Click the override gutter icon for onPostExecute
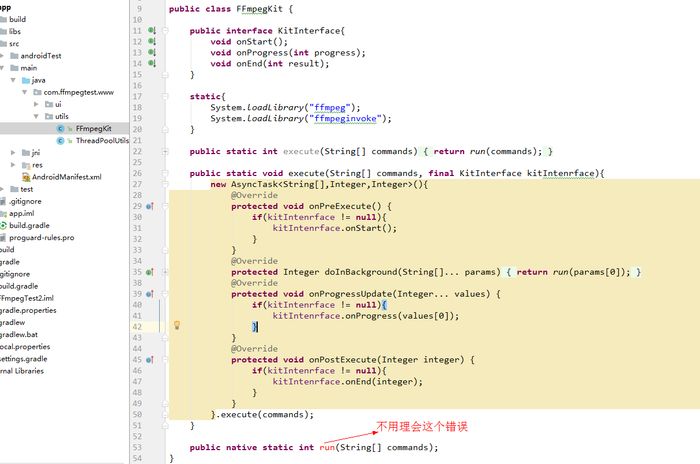This screenshot has height=464, width=700. click(150, 360)
